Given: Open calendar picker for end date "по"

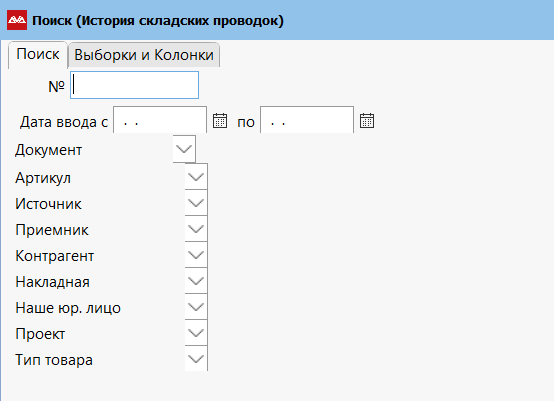Looking at the screenshot, I should (367, 121).
